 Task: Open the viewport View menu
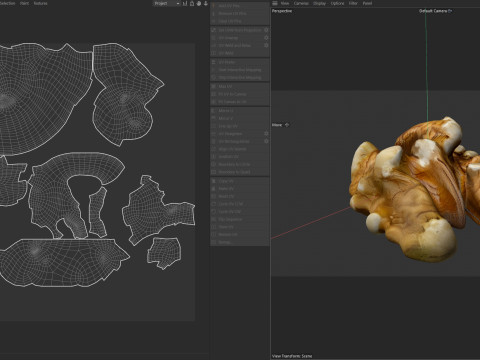[285, 3]
